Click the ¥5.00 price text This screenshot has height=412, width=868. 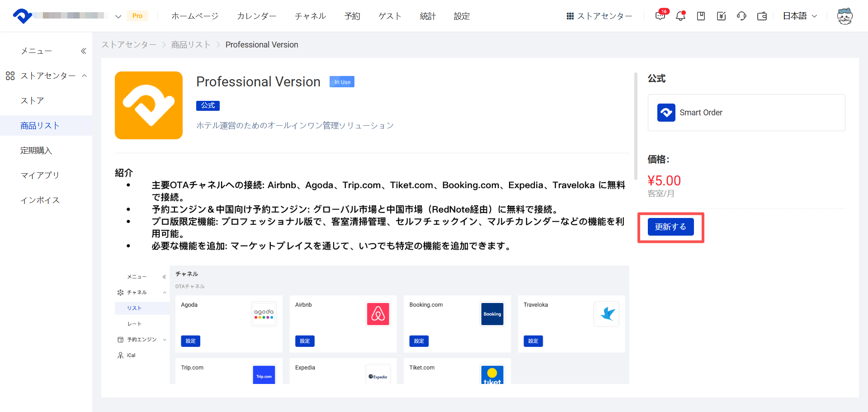(x=664, y=181)
